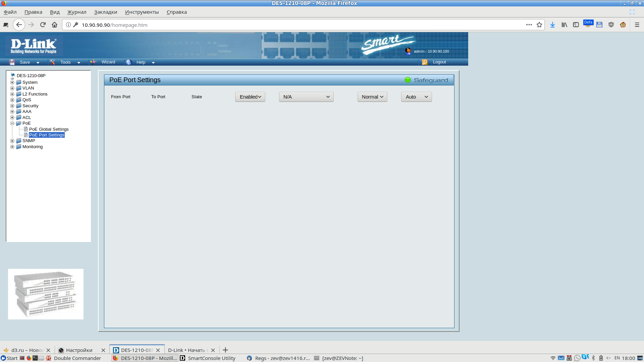Click the Logout key icon
This screenshot has height=362, width=644.
(425, 62)
